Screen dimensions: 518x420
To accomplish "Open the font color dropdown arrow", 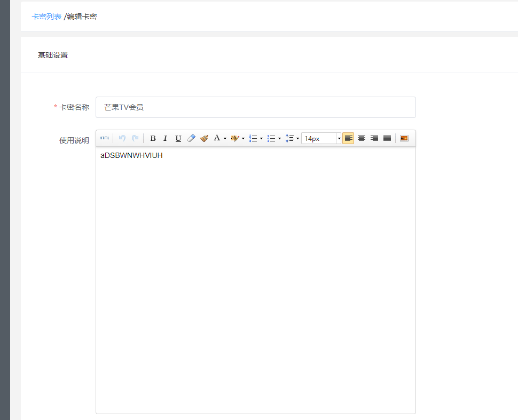I will pos(225,138).
